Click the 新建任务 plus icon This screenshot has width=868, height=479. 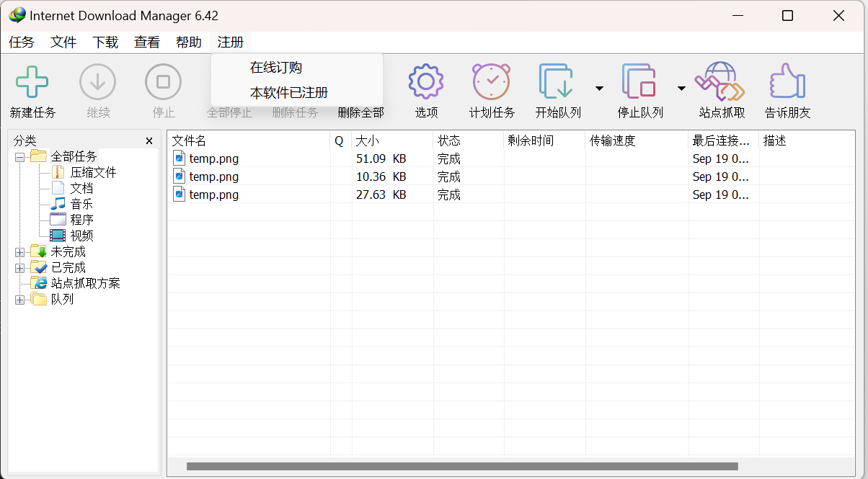click(32, 82)
